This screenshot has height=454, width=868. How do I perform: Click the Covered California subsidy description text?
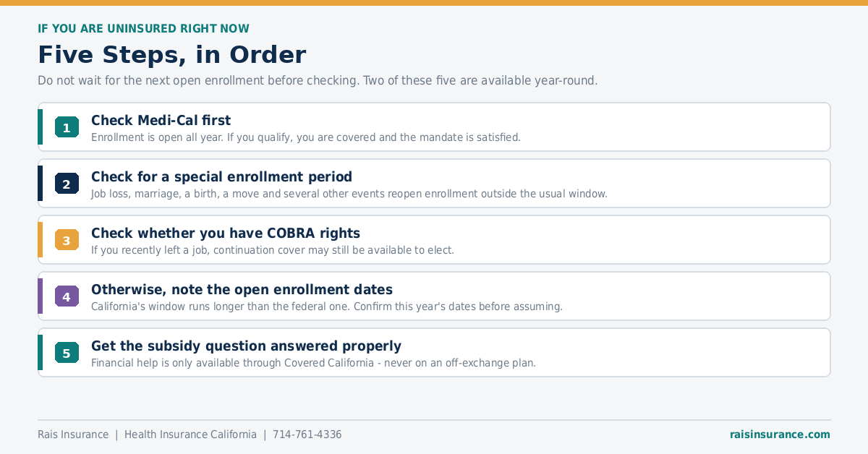313,363
